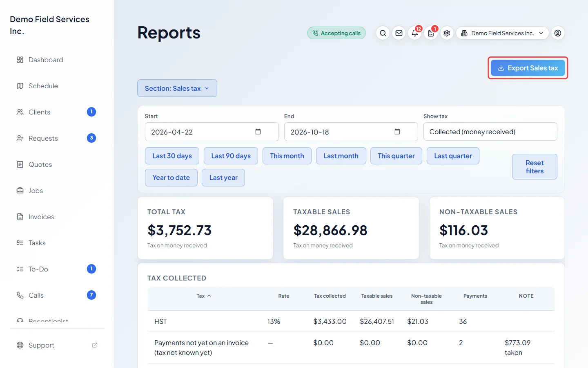Go to Dashboard in sidebar
Image resolution: width=588 pixels, height=368 pixels.
click(57, 60)
